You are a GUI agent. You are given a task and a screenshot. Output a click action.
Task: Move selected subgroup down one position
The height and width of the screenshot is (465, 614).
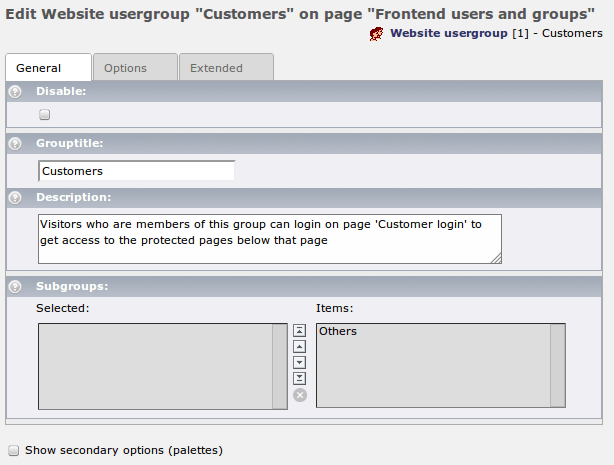tap(299, 362)
